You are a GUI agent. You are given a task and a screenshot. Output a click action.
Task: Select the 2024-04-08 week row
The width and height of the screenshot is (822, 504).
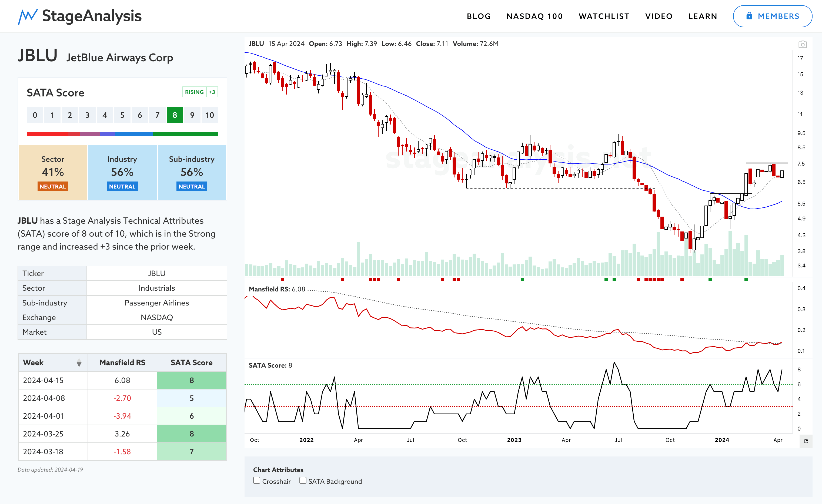point(122,398)
